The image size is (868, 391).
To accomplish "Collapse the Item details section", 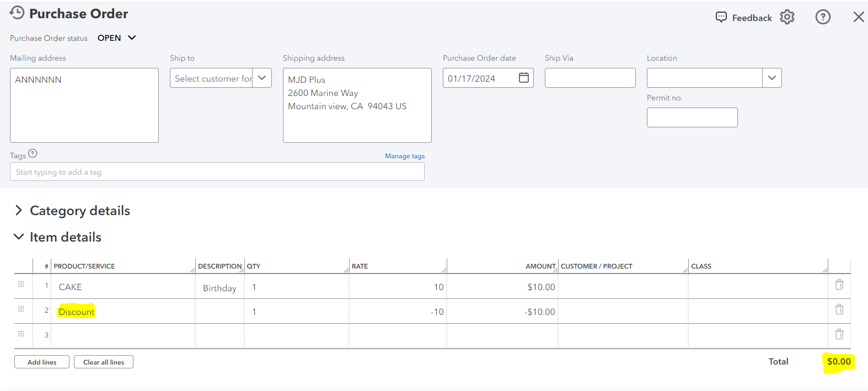I will (x=19, y=237).
